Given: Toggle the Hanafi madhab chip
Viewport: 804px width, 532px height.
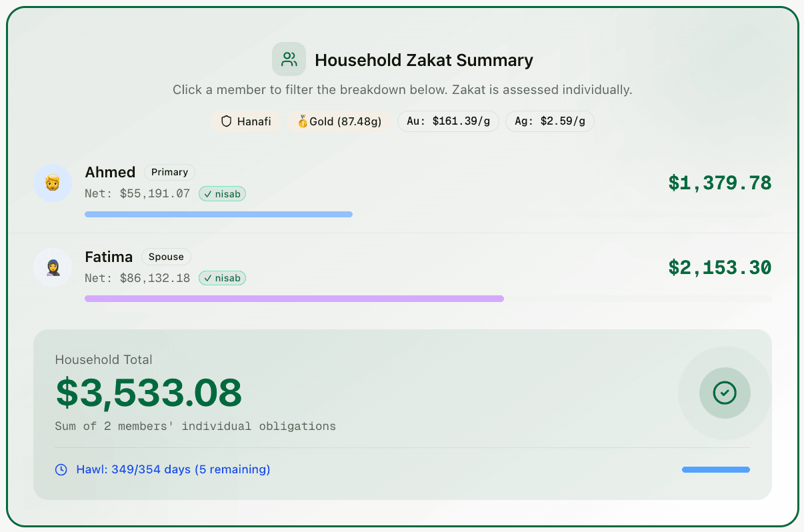Looking at the screenshot, I should coord(246,121).
